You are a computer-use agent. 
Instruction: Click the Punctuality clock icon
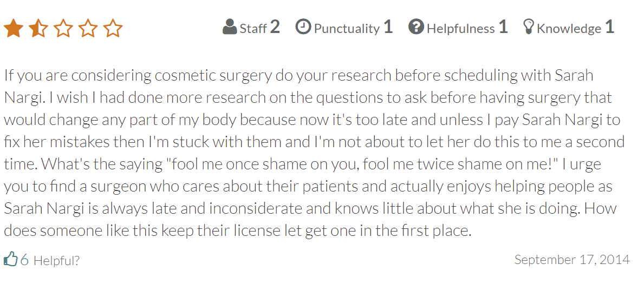[303, 27]
